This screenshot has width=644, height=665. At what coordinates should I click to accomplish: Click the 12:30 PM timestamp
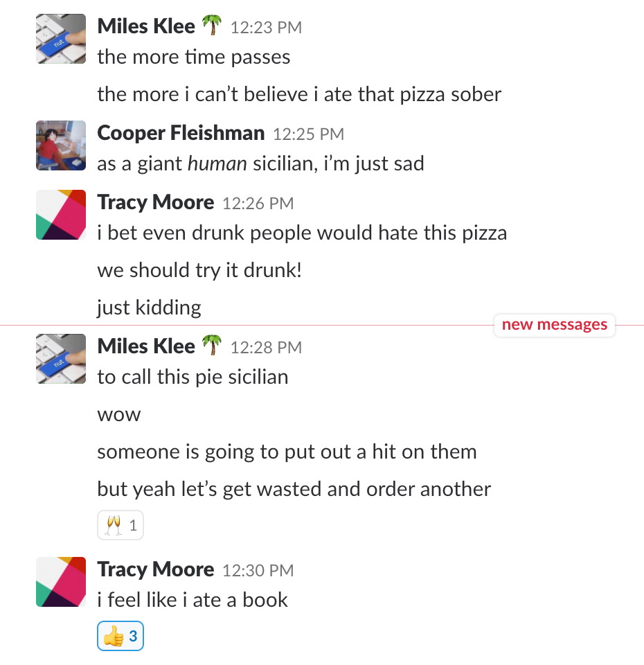(258, 571)
